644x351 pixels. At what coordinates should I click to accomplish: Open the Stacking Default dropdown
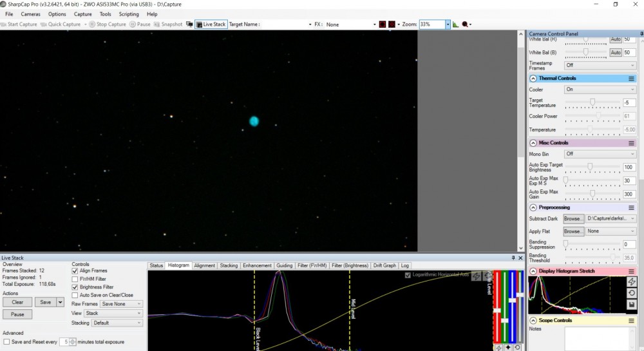pos(117,323)
